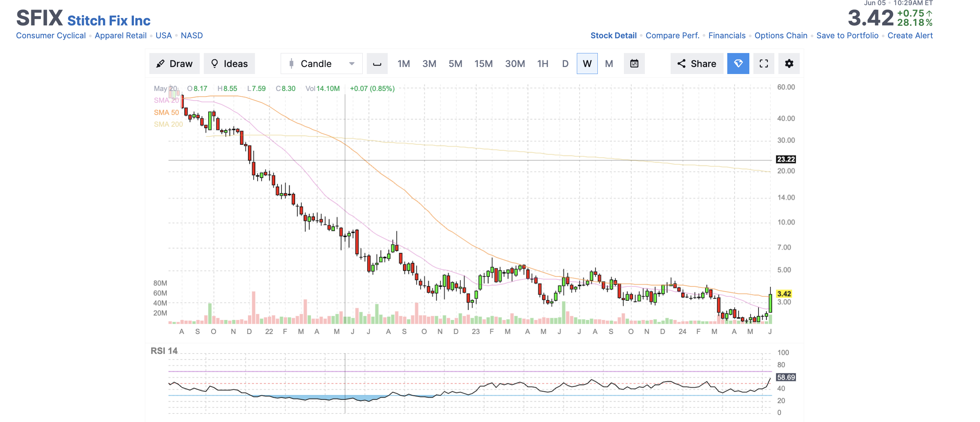Screen dimensions: 980x422
Task: Click the blue diamond premium icon
Action: (x=738, y=64)
